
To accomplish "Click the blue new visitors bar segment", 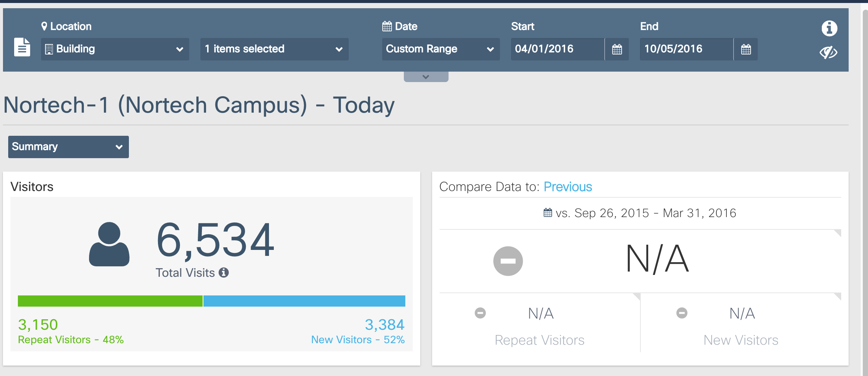I will [304, 301].
